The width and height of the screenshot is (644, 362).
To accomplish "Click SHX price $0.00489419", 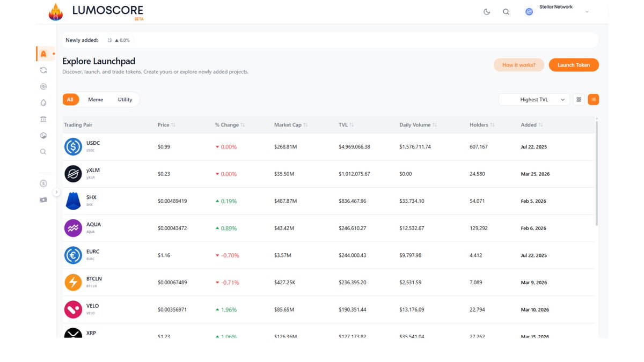I will (172, 201).
